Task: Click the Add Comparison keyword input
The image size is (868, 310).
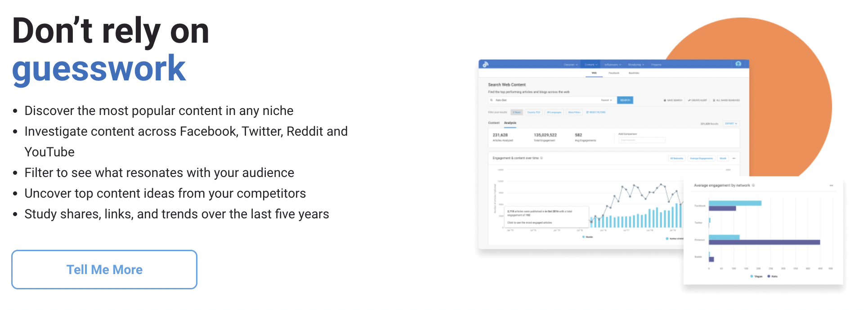Action: coord(642,140)
